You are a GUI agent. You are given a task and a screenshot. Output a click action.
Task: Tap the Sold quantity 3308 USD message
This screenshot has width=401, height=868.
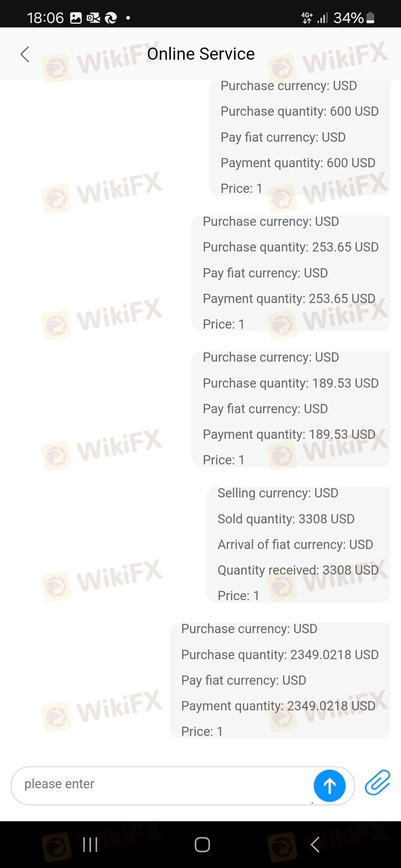(298, 545)
